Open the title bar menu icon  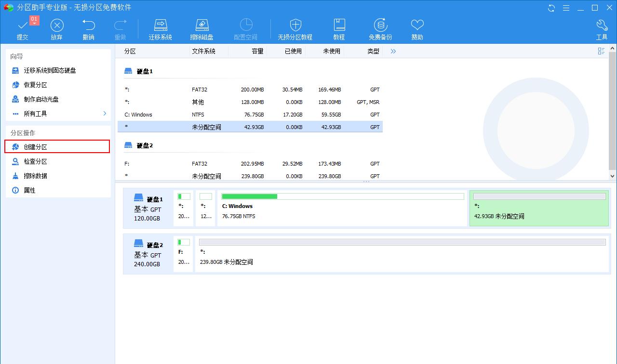tap(566, 8)
